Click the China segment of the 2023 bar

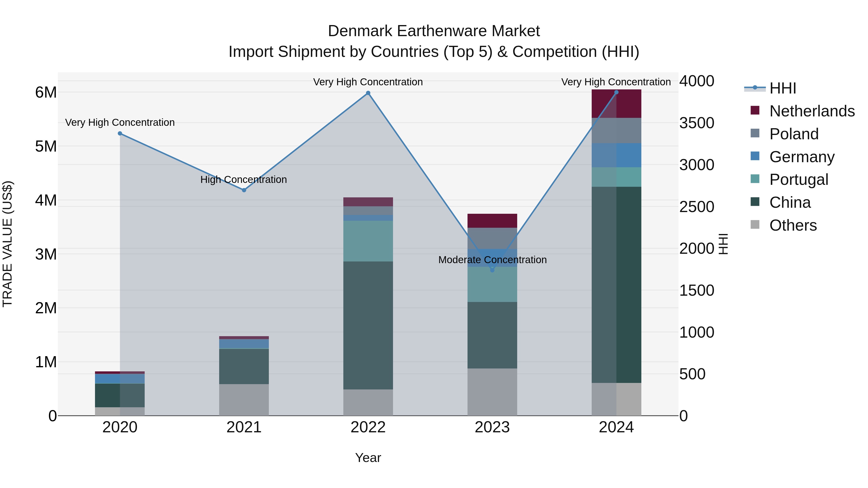[x=492, y=335]
